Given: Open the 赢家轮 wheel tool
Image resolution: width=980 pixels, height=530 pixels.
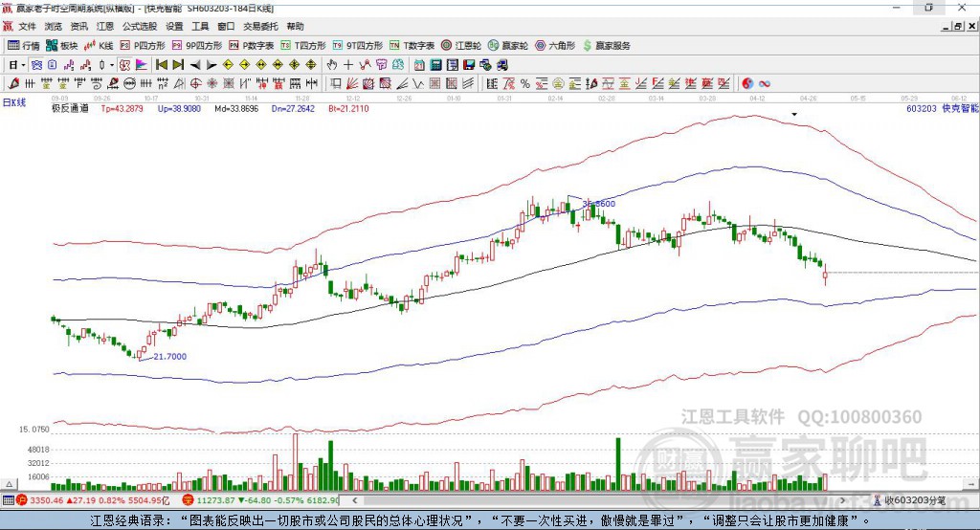Looking at the screenshot, I should pos(508,46).
